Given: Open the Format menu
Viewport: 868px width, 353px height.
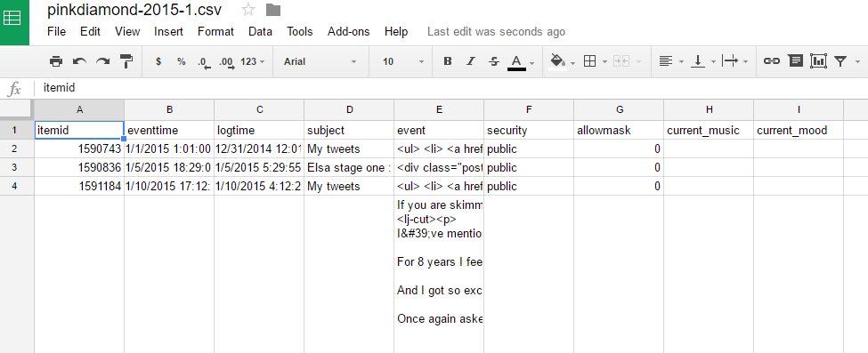Looking at the screenshot, I should pos(216,31).
